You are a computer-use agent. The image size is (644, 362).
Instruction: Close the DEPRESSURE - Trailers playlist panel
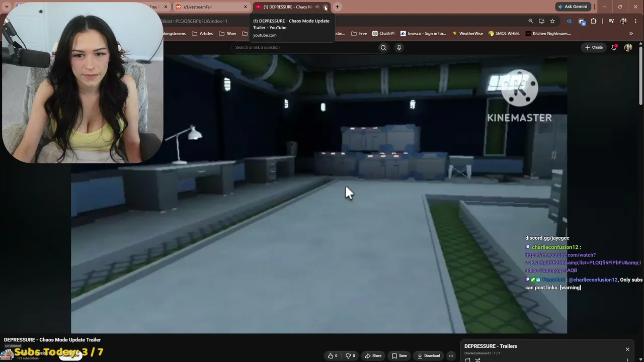click(627, 349)
